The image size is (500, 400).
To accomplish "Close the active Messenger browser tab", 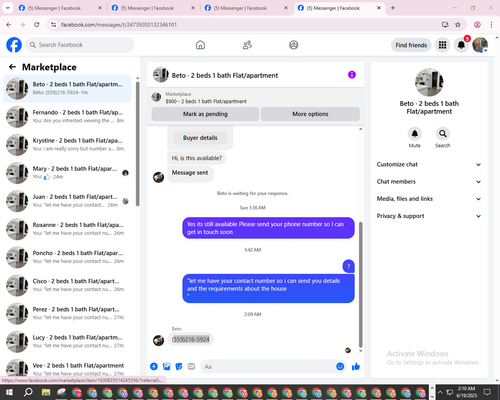I will (379, 8).
